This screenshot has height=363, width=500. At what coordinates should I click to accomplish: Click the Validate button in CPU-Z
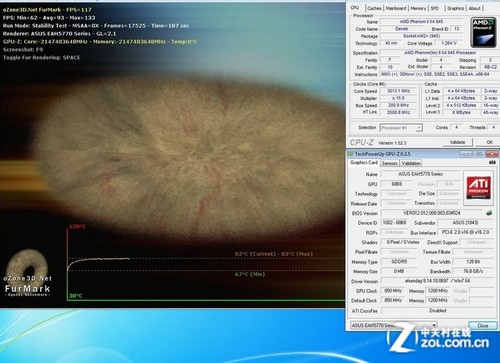pos(457,142)
